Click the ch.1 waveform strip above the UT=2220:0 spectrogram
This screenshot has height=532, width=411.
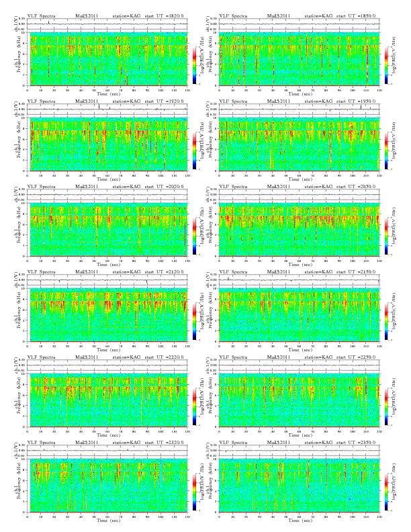pos(107,365)
